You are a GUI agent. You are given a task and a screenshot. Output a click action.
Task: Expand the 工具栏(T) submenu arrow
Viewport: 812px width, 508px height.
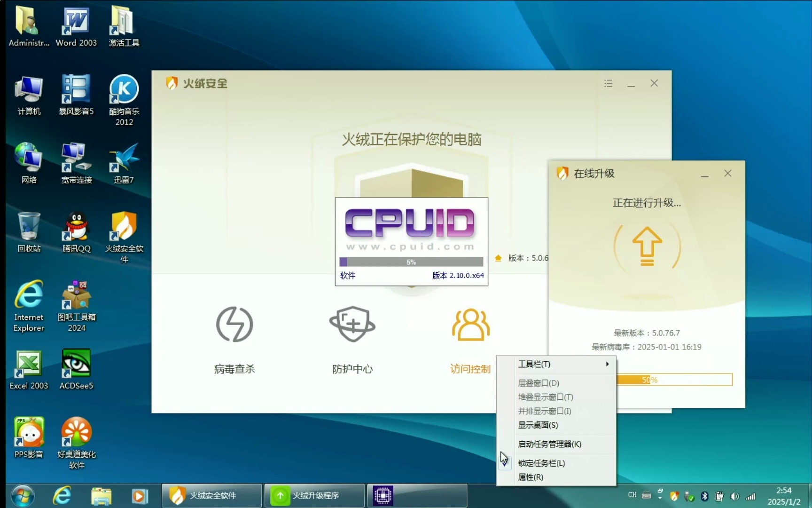[607, 364]
